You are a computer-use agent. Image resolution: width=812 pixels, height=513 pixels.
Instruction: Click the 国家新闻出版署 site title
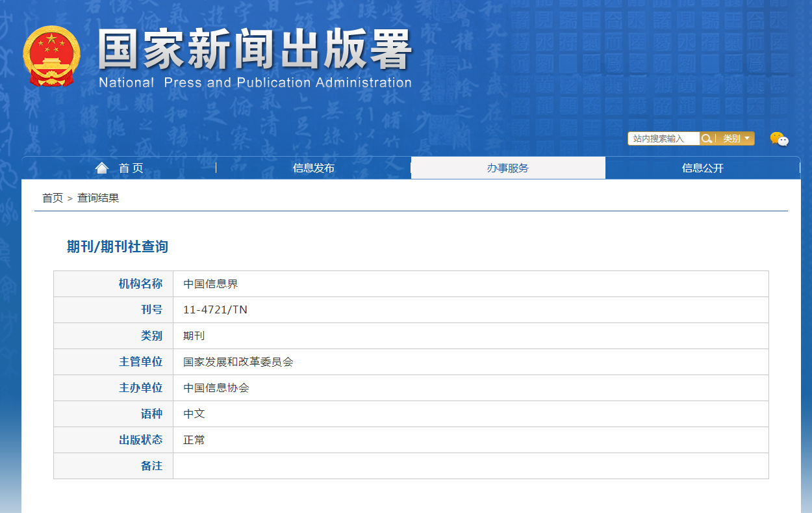(x=255, y=50)
